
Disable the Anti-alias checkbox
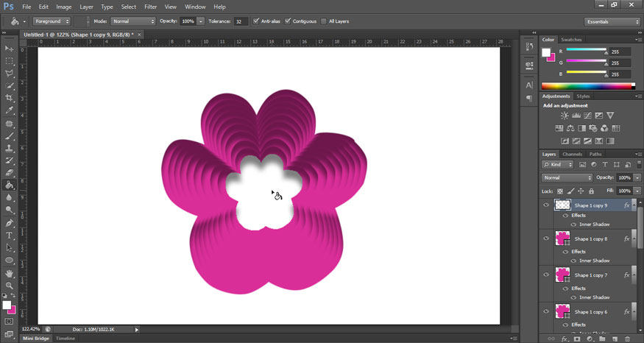[x=256, y=21]
